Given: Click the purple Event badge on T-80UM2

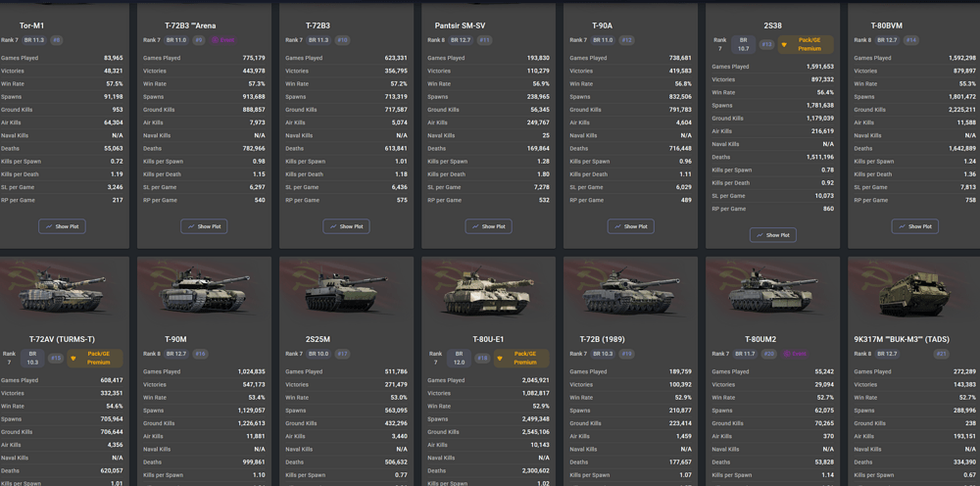Looking at the screenshot, I should [x=794, y=354].
